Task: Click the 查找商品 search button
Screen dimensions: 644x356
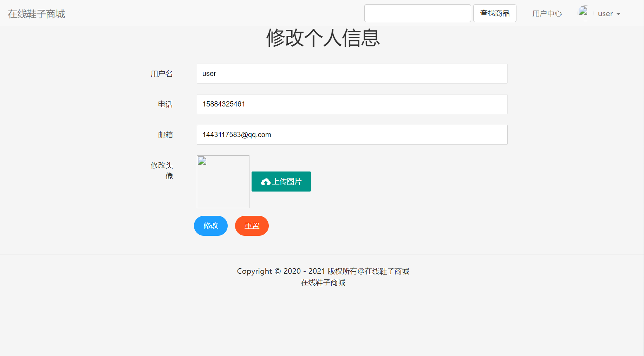Action: pos(494,13)
